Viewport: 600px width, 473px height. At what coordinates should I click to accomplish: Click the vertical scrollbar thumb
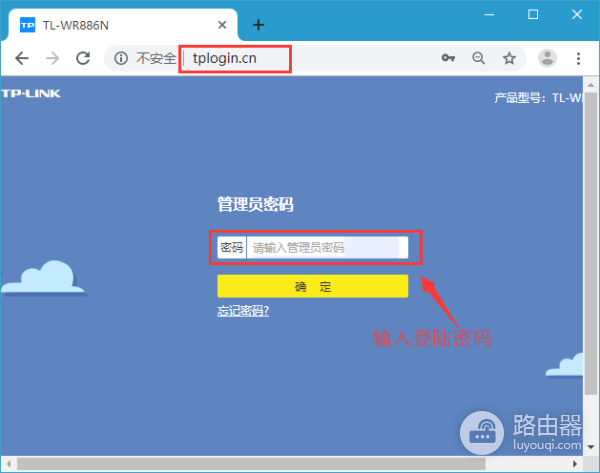(x=591, y=243)
